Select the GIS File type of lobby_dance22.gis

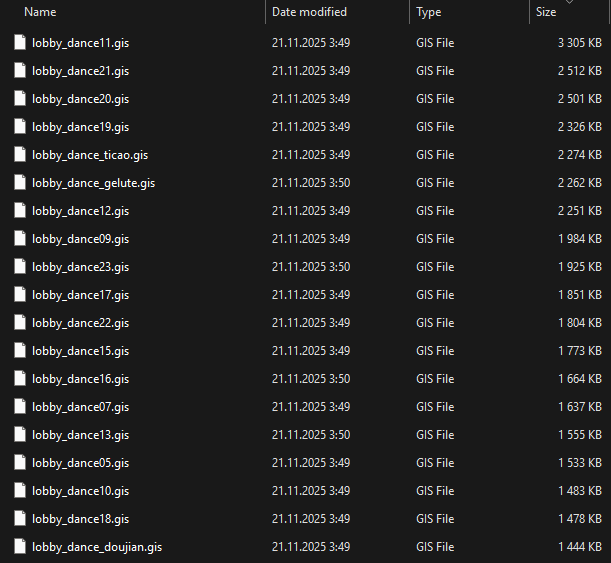point(435,323)
